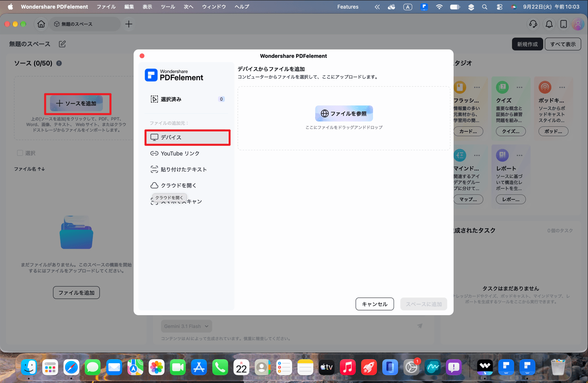
Task: Open the ウィンドウ menu
Action: 214,7
